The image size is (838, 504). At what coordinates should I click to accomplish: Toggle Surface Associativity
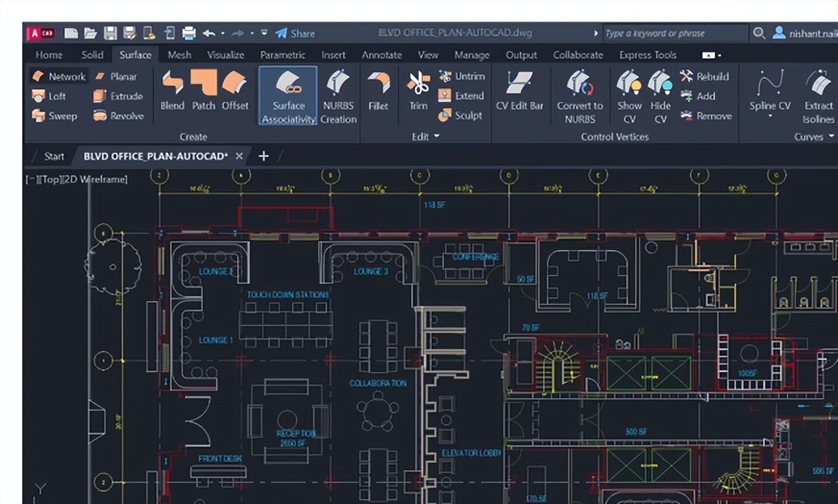pos(288,96)
